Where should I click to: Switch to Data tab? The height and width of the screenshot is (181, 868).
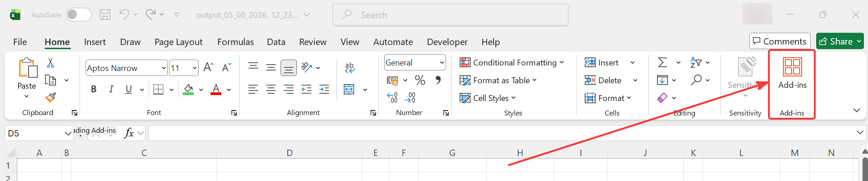tap(276, 42)
